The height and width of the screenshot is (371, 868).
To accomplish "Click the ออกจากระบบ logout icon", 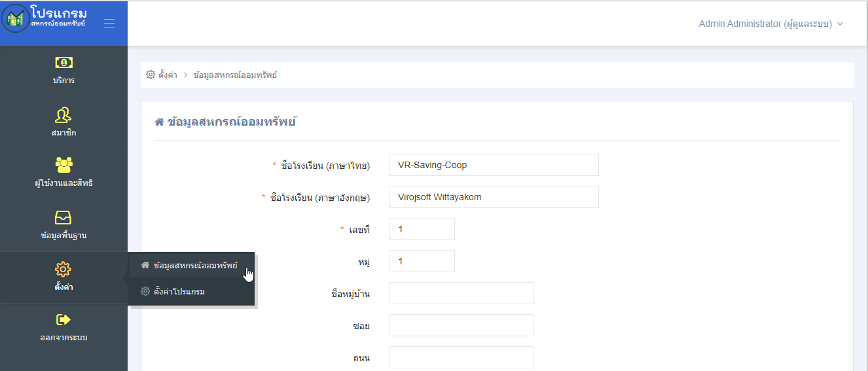I will click(63, 320).
